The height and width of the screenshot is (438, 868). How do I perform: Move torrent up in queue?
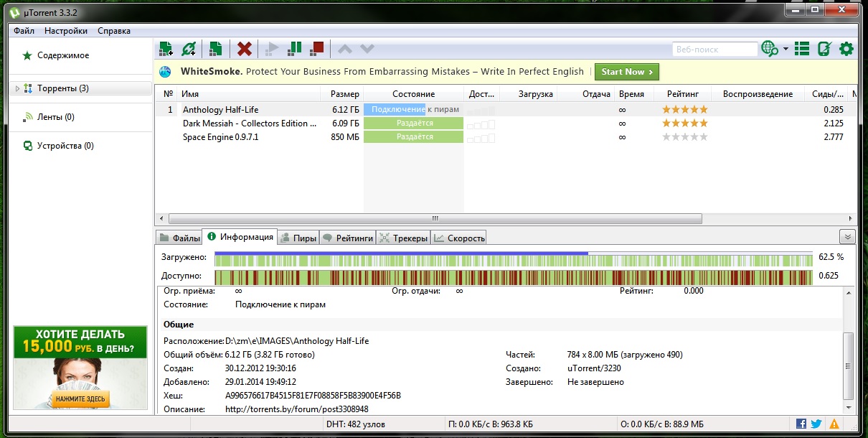tap(345, 49)
